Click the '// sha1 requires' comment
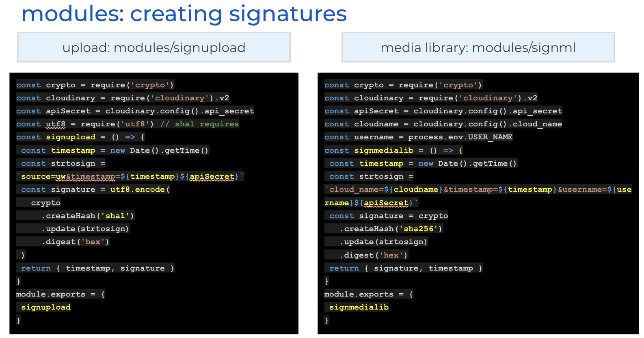This screenshot has width=644, height=338. click(199, 124)
